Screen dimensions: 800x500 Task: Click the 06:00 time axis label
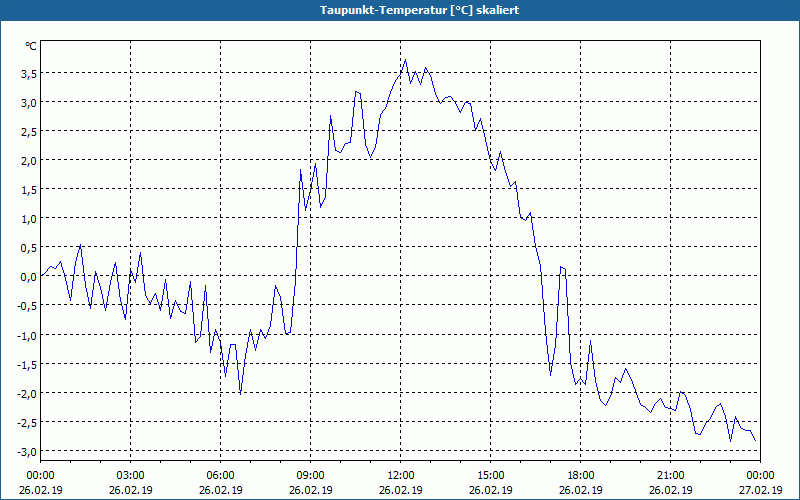tap(220, 476)
